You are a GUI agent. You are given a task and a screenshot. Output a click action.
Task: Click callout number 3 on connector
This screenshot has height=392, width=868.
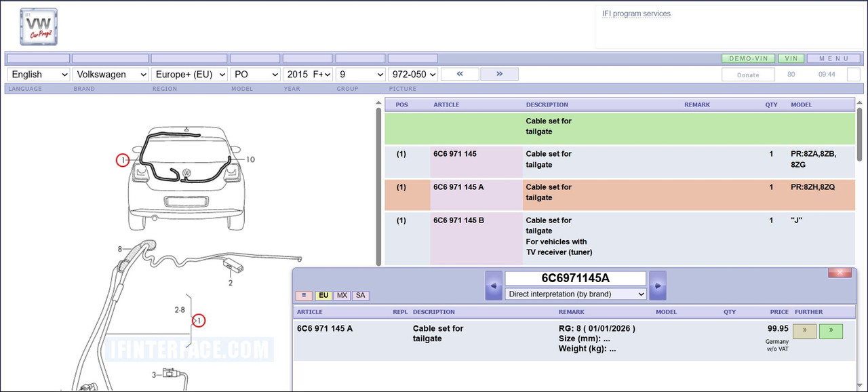[x=153, y=374]
